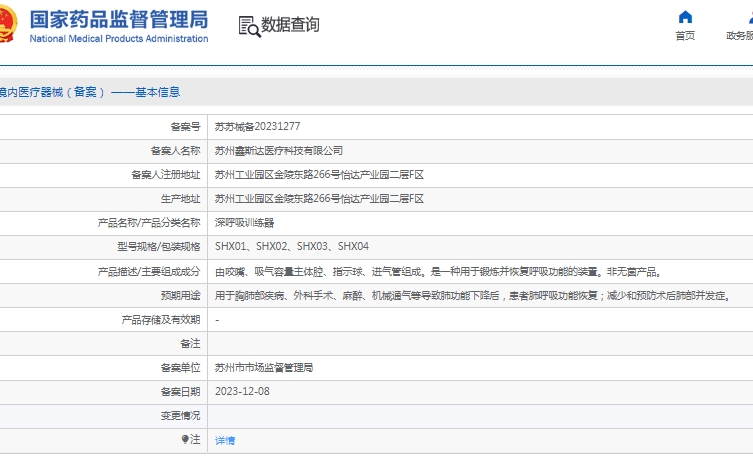Open the 详情 details link
Image resolution: width=753 pixels, height=462 pixels.
(x=225, y=440)
